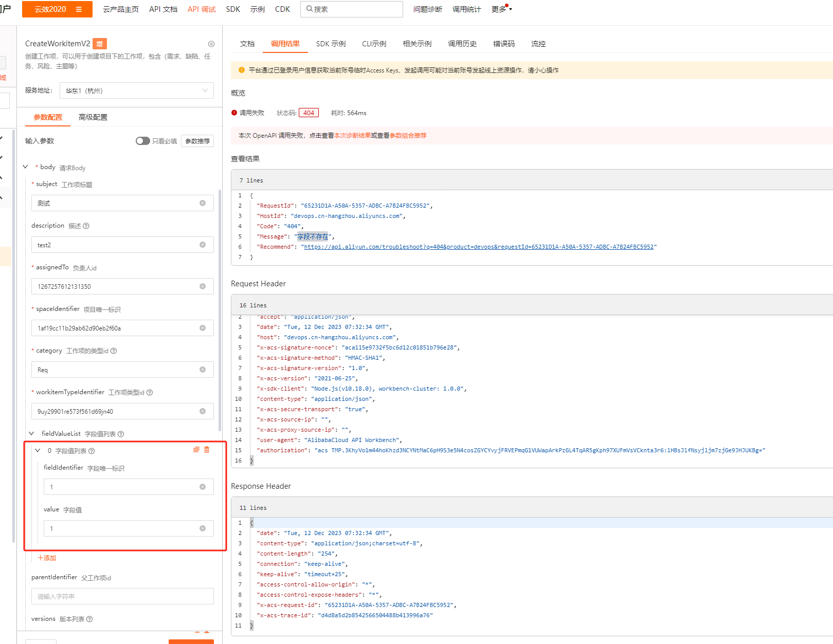Switch to the 错误码 tab
The height and width of the screenshot is (644, 833).
point(504,44)
